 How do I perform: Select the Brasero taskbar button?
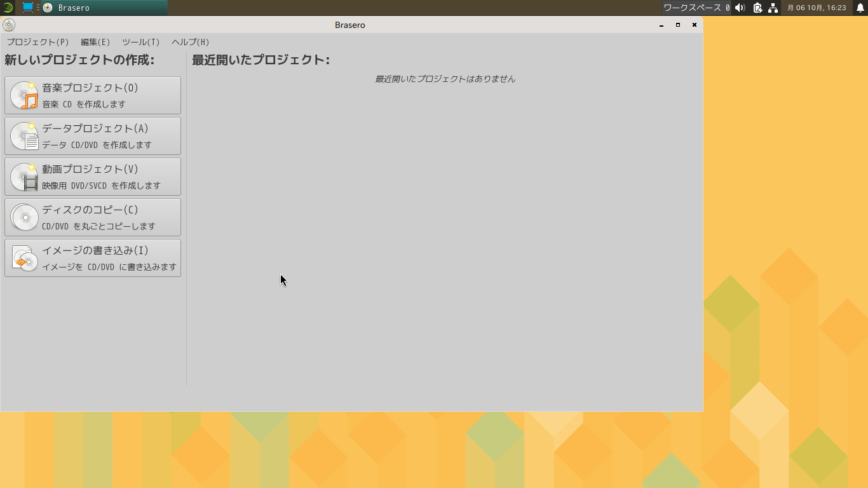pyautogui.click(x=104, y=8)
